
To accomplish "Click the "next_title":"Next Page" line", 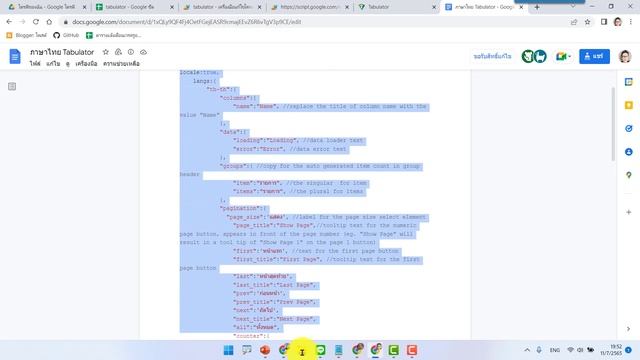I will 275,319.
